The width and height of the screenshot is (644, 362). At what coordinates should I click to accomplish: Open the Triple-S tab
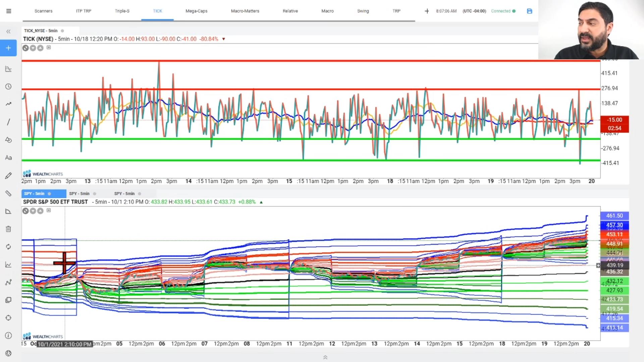[x=122, y=11]
